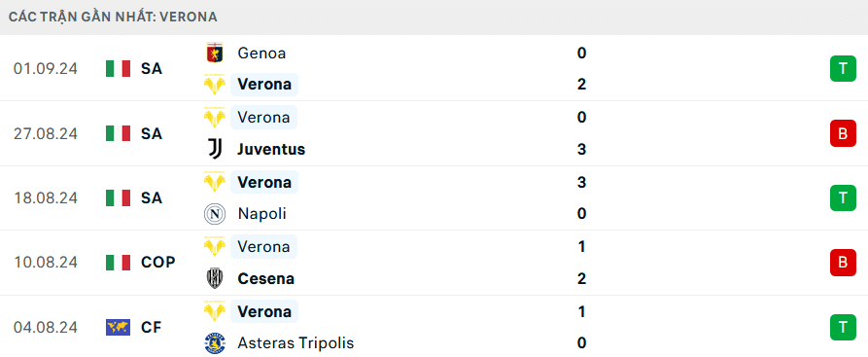Click the header Các trận gần nhất: Verona
Viewport: 868px width, 357px height.
click(113, 18)
